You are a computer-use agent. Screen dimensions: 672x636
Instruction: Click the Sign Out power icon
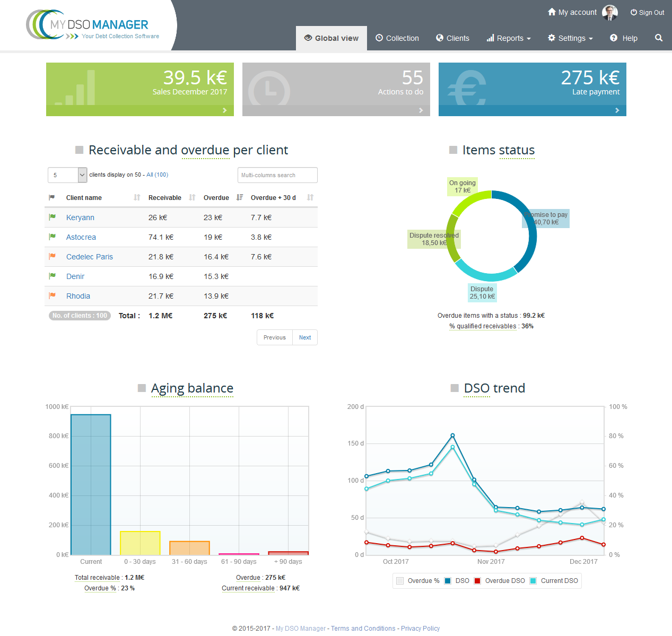tap(633, 12)
